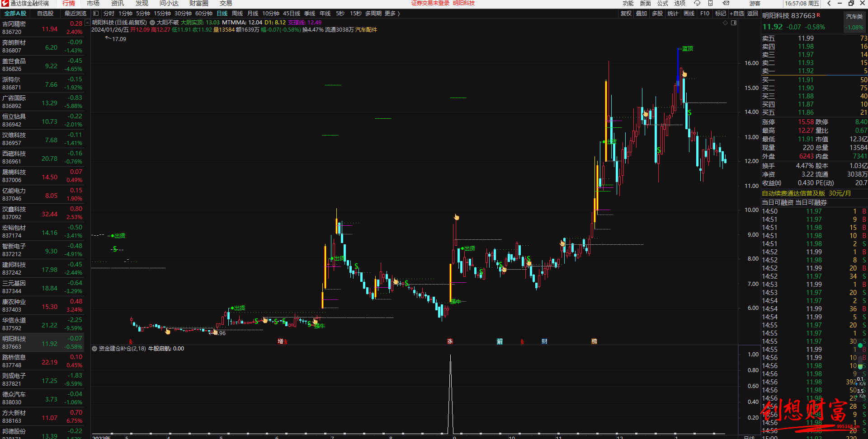Open the 多周期 view option
This screenshot has width=868, height=439.
coord(373,14)
